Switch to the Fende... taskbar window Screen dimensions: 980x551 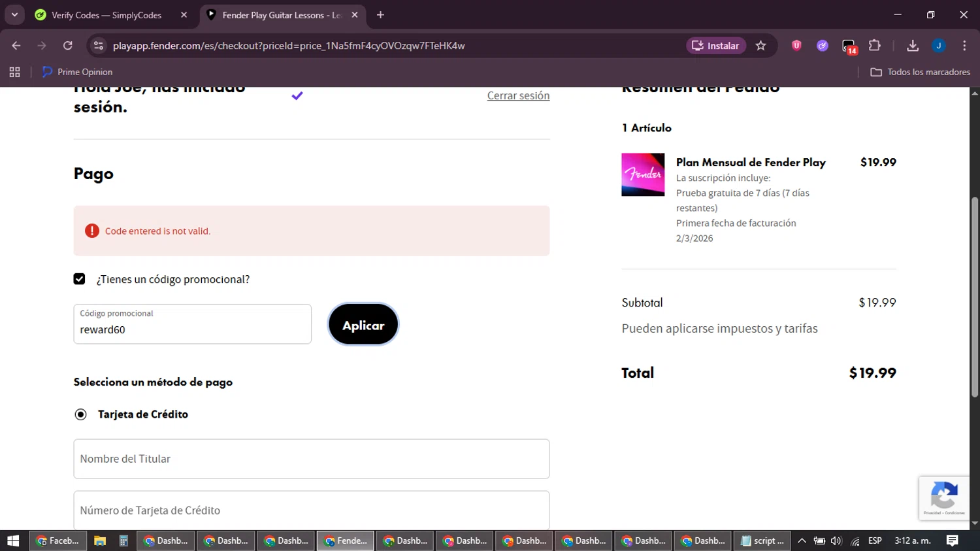[346, 541]
